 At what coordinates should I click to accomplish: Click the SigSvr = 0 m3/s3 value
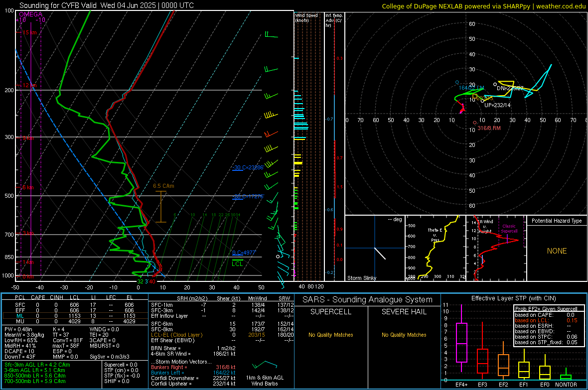pos(110,357)
